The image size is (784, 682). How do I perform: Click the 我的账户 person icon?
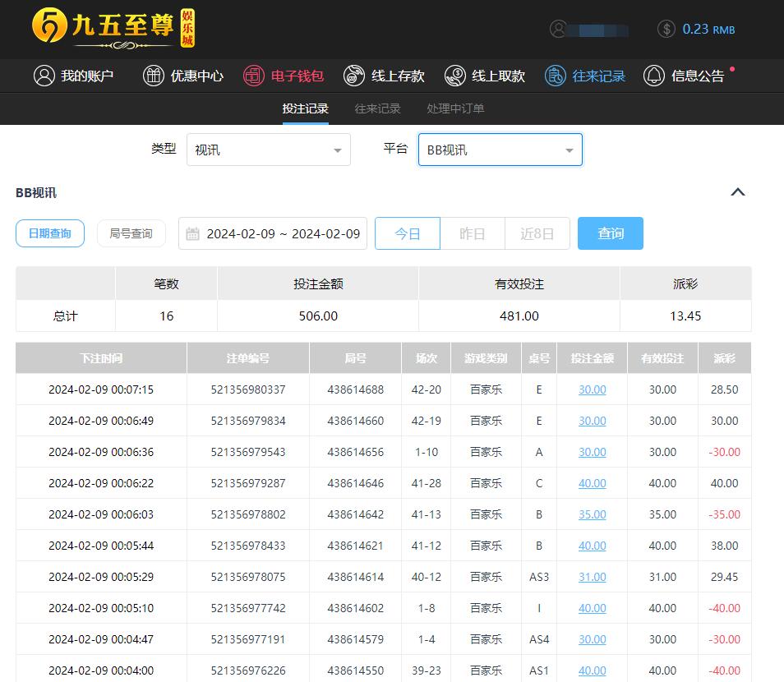[44, 76]
